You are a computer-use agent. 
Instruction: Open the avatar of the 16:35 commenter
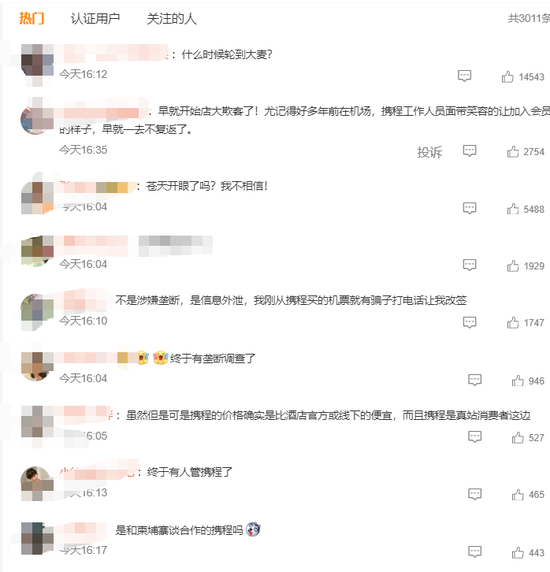[37, 118]
